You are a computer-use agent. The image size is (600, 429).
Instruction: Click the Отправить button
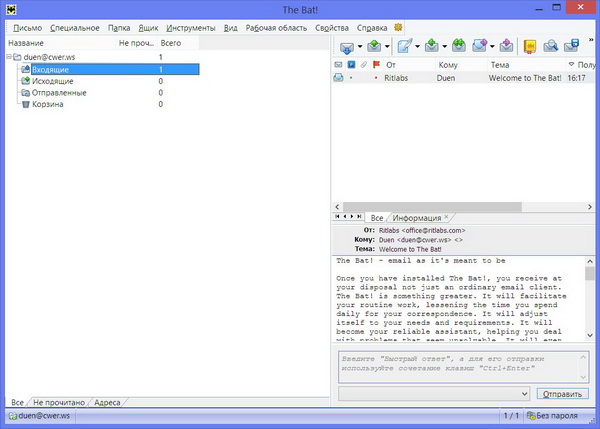(563, 393)
